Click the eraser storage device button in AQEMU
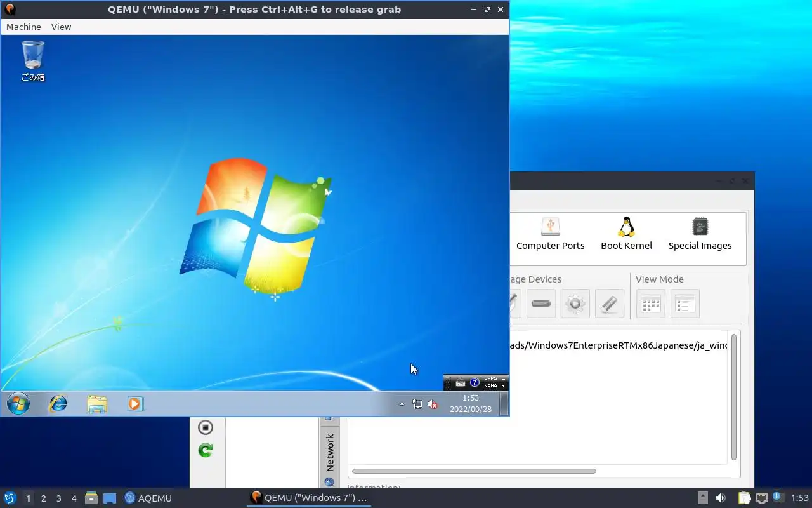 (610, 304)
